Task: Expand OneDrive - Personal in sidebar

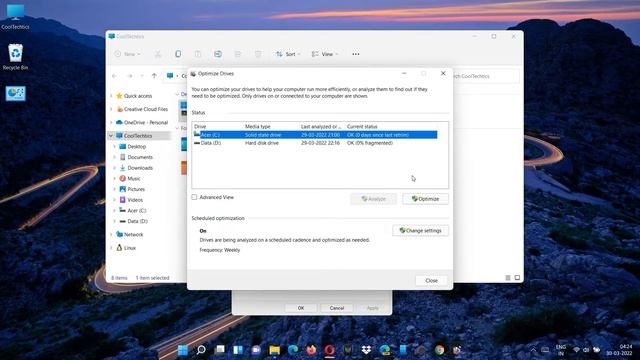Action: pos(111,122)
